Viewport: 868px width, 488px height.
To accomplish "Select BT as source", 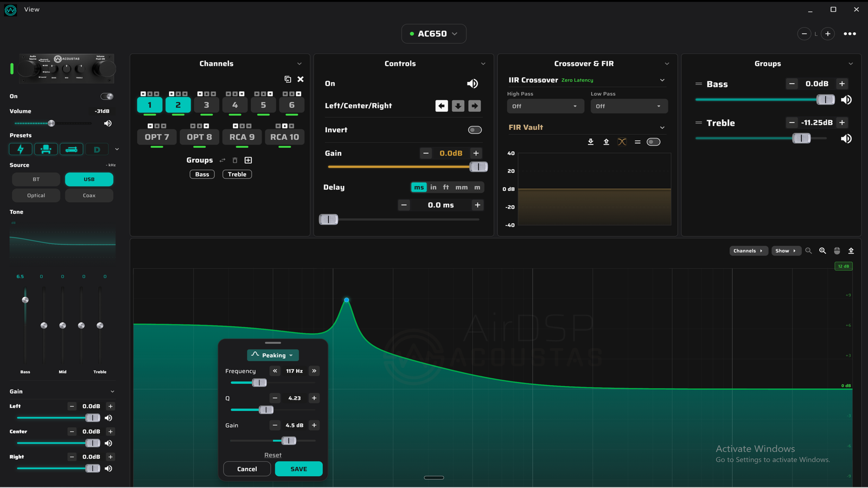I will click(x=36, y=179).
